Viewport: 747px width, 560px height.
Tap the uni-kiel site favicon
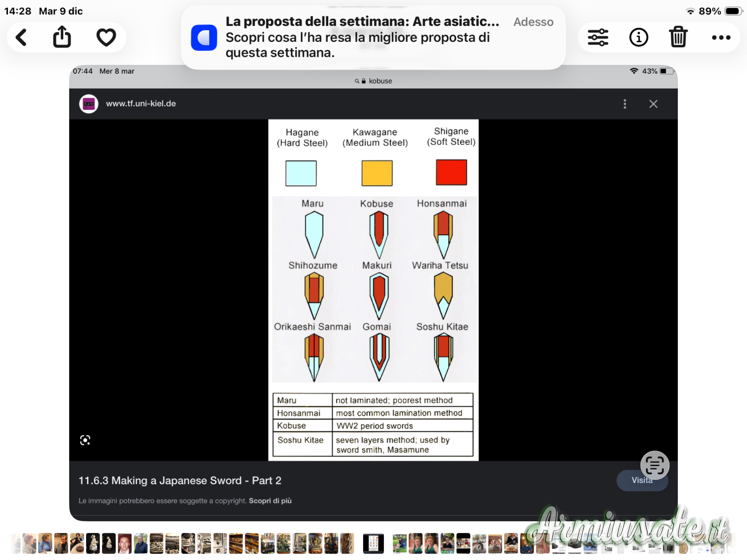click(x=89, y=104)
